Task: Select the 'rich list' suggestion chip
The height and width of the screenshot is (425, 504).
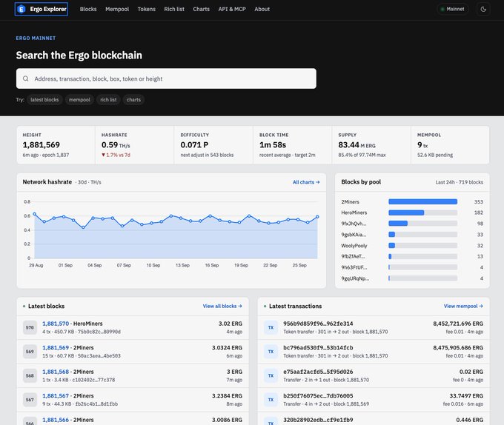Action: (108, 100)
